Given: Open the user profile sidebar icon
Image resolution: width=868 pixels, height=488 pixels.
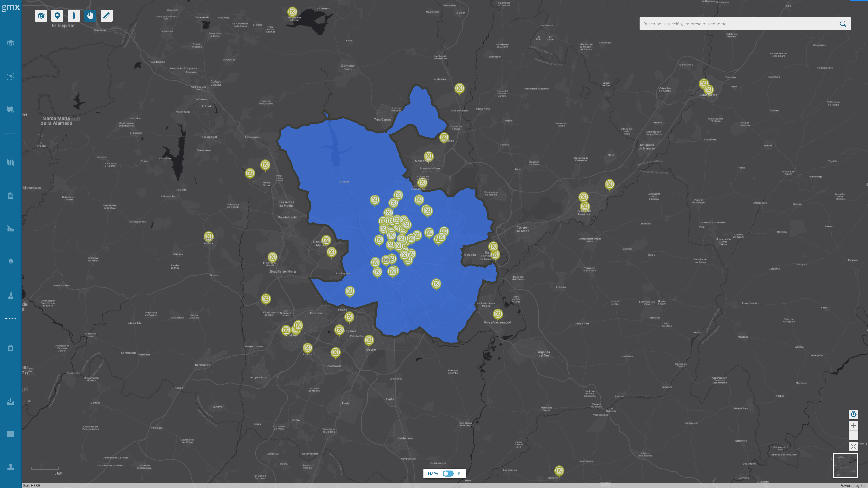Looking at the screenshot, I should click(10, 467).
